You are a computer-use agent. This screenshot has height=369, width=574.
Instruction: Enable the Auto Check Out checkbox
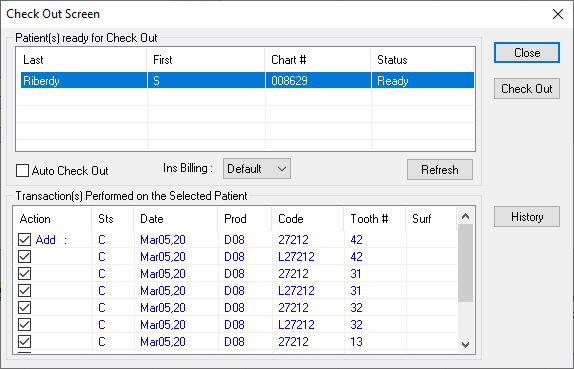coord(22,171)
